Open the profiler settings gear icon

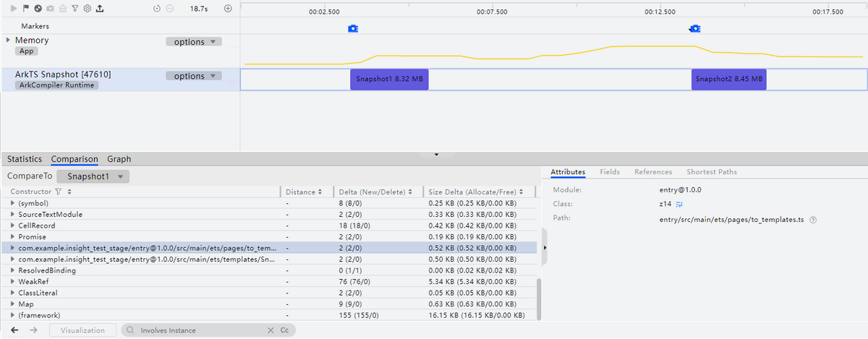pyautogui.click(x=87, y=9)
